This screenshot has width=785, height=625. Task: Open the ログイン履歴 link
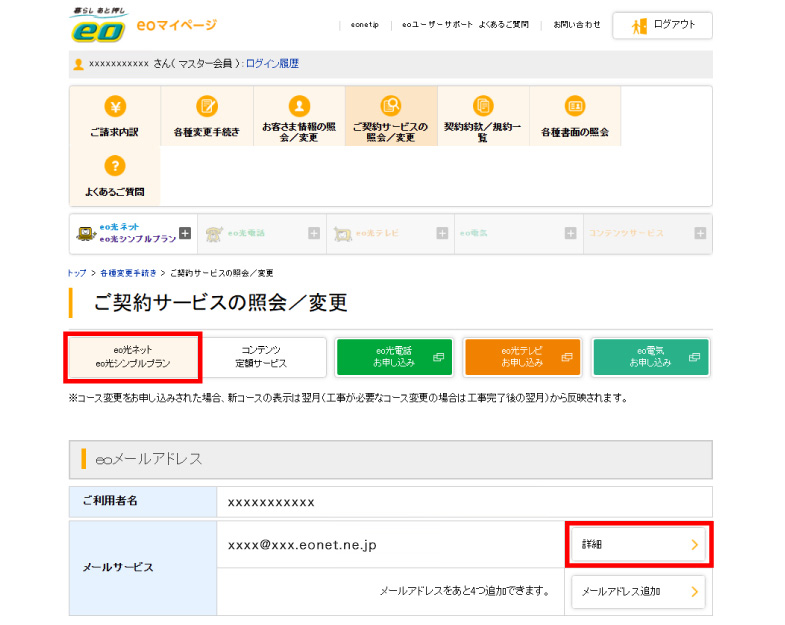[x=272, y=64]
